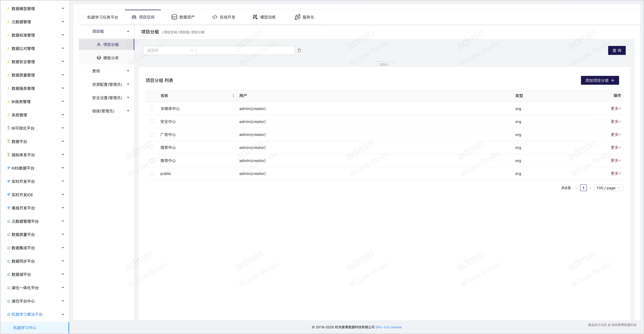
Task: Tick the checkbox for the 多媒体中心 row
Action: (x=152, y=108)
